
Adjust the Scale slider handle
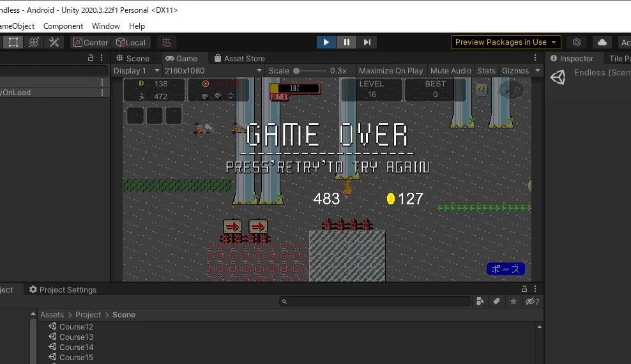[296, 71]
